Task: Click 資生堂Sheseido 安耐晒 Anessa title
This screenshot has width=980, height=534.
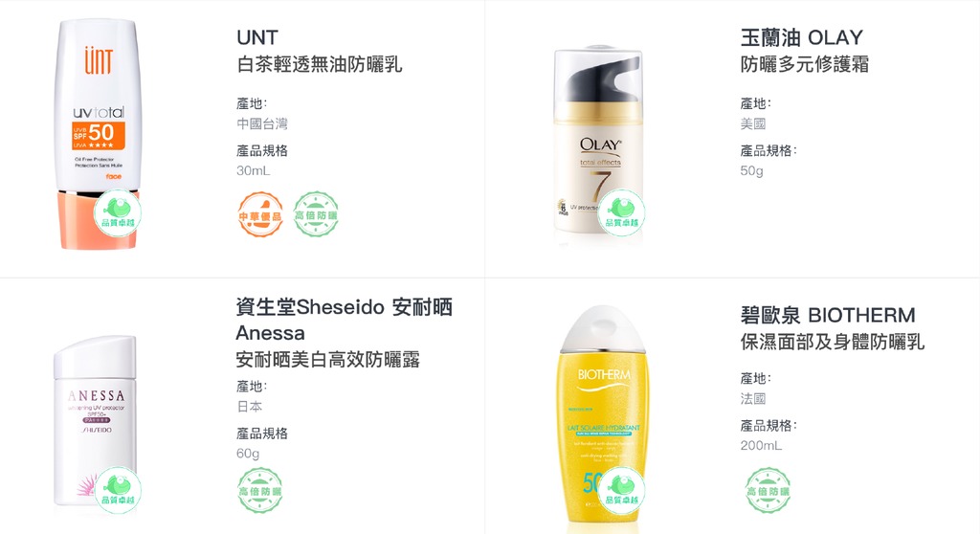Action: pyautogui.click(x=344, y=321)
